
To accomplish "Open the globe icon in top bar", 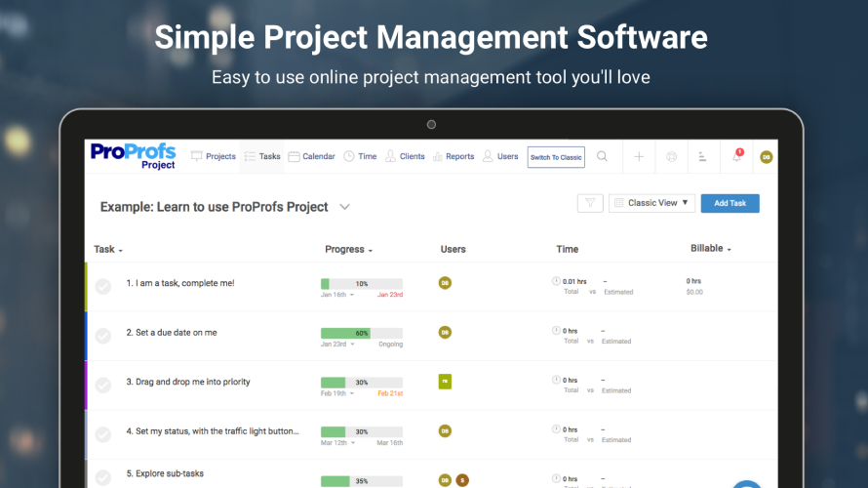I will (x=672, y=156).
